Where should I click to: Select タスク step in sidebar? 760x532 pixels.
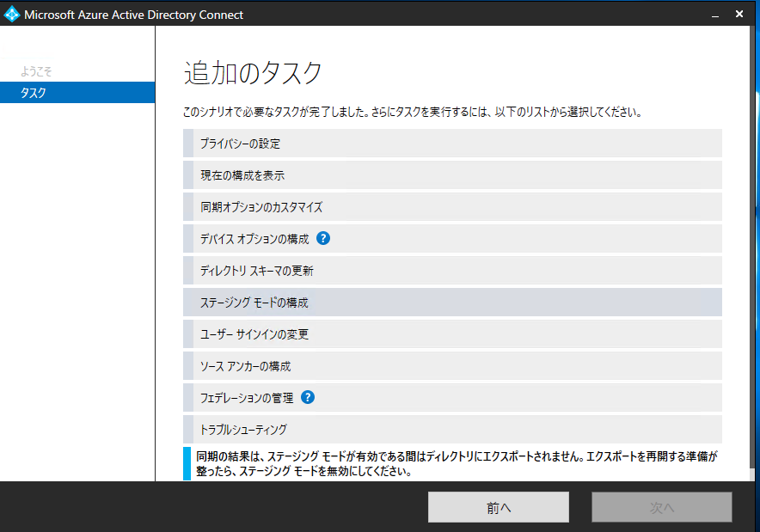click(77, 93)
